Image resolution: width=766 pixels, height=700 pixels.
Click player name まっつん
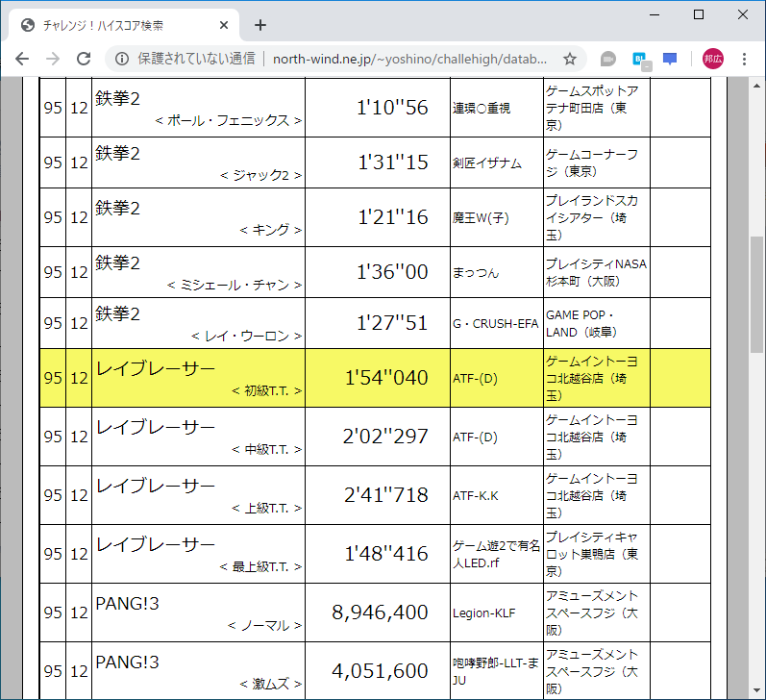pyautogui.click(x=476, y=272)
